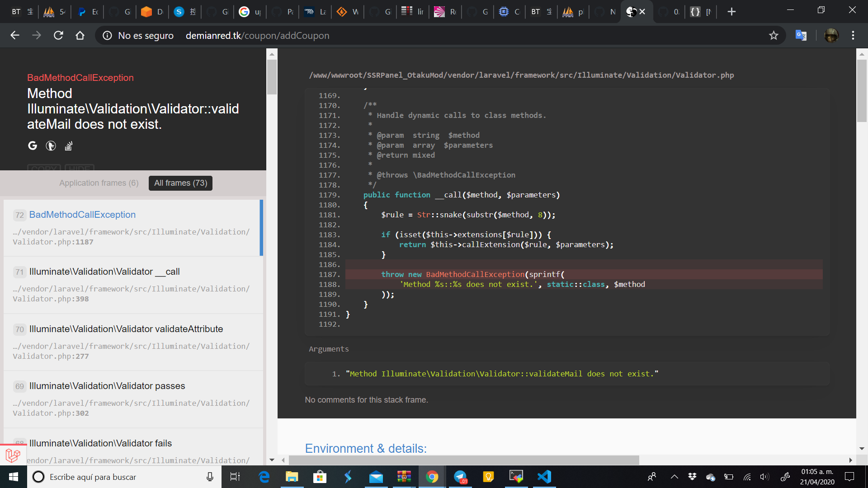Viewport: 868px width, 488px height.
Task: Open Chrome's three-dot menu
Action: (x=853, y=35)
